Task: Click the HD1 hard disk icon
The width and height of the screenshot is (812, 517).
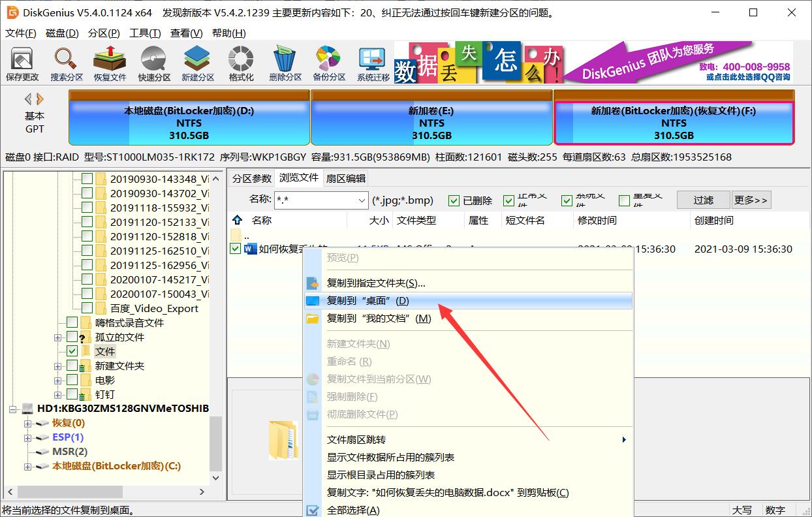Action: pyautogui.click(x=28, y=409)
